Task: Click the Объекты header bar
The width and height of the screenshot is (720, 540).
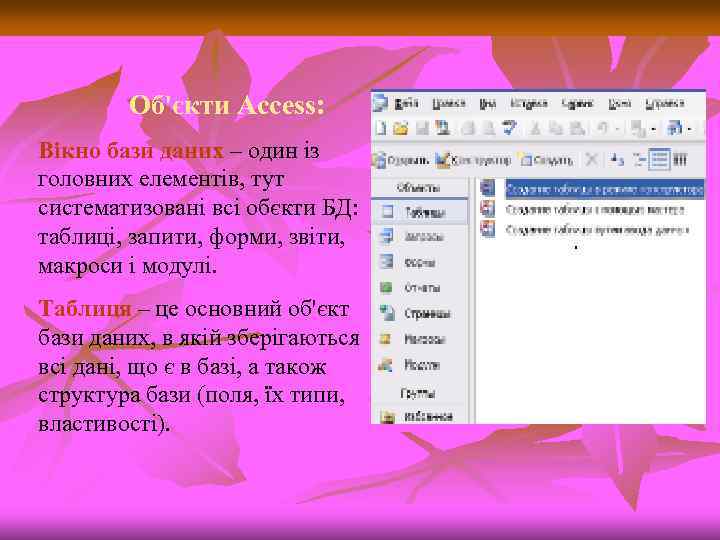Action: [419, 188]
